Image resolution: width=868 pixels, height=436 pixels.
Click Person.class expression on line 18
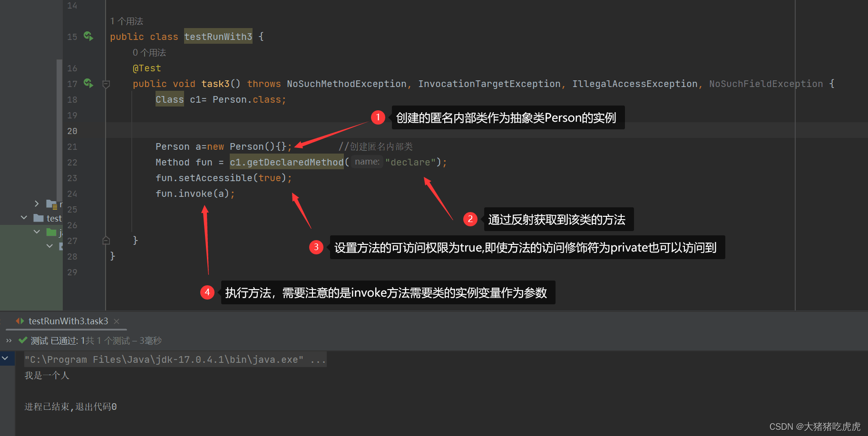coord(247,99)
